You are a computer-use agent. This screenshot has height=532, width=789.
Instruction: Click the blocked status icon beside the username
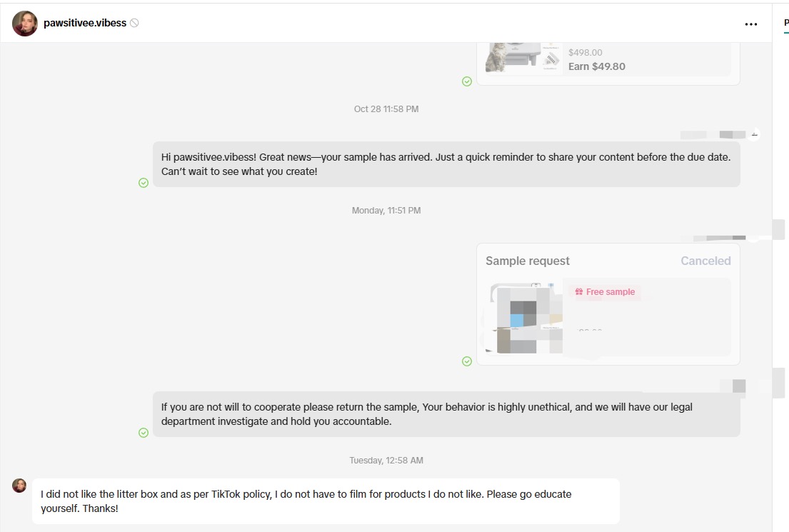tap(134, 23)
